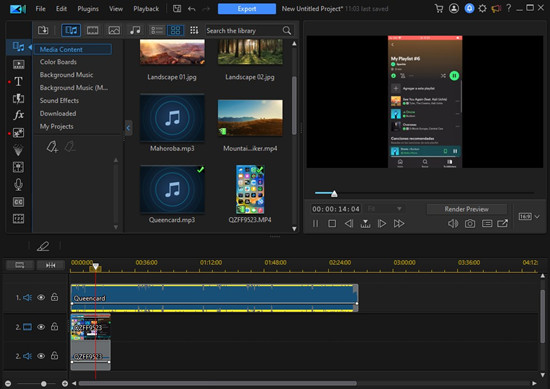Open the Effect Room fx icon
The height and width of the screenshot is (389, 550).
tap(18, 115)
